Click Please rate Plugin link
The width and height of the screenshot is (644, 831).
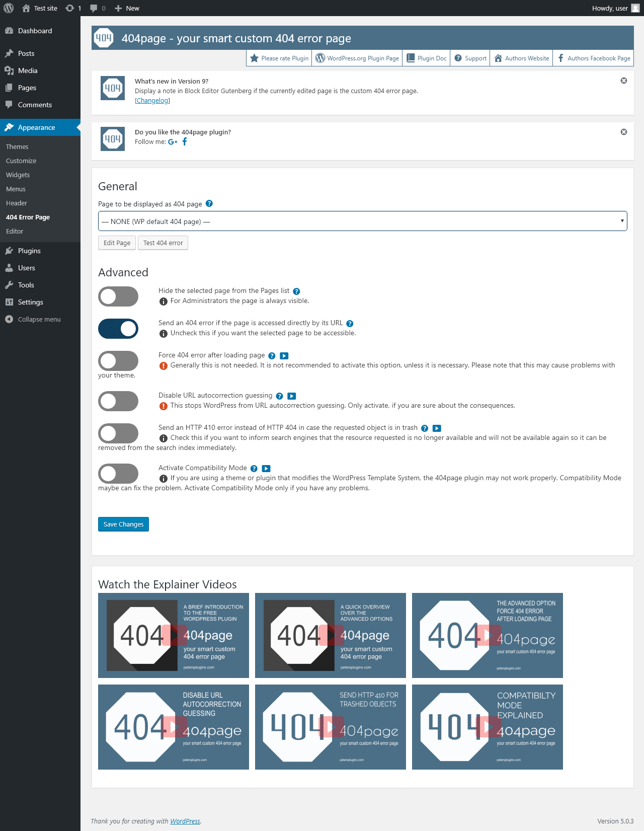click(279, 58)
